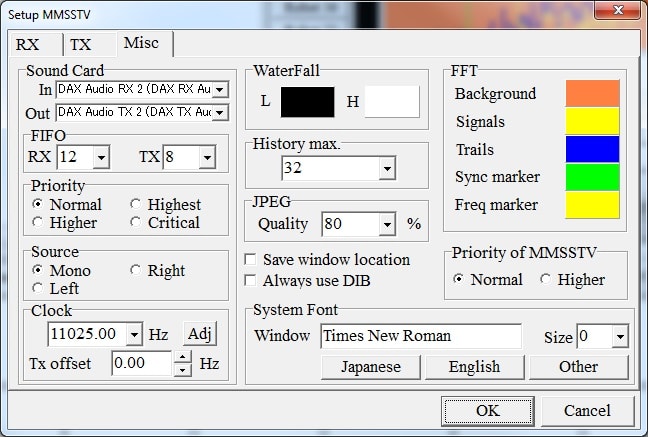Screen dimensions: 648x437
Task: Change the FFT Signals yellow color
Action: (x=592, y=121)
